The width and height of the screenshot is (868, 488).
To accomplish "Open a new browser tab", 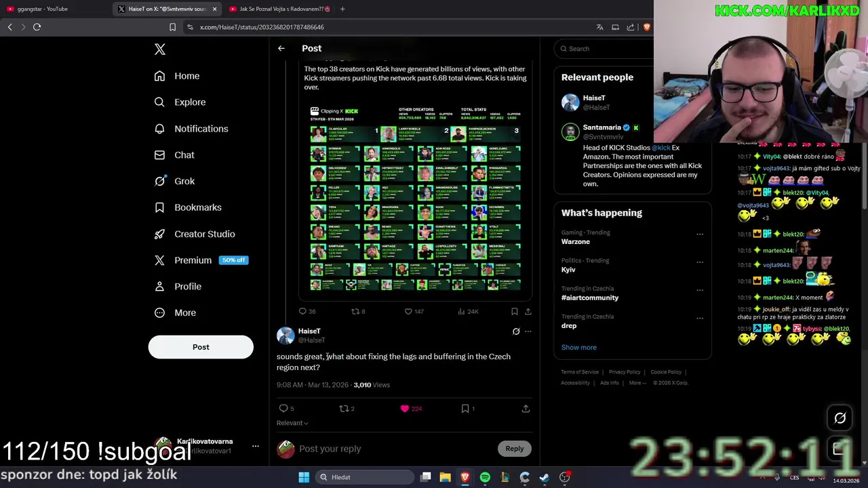I will coord(342,9).
